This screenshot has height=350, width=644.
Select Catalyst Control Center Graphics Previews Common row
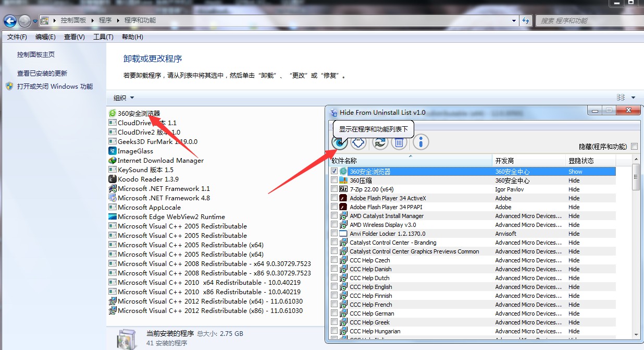pos(473,251)
